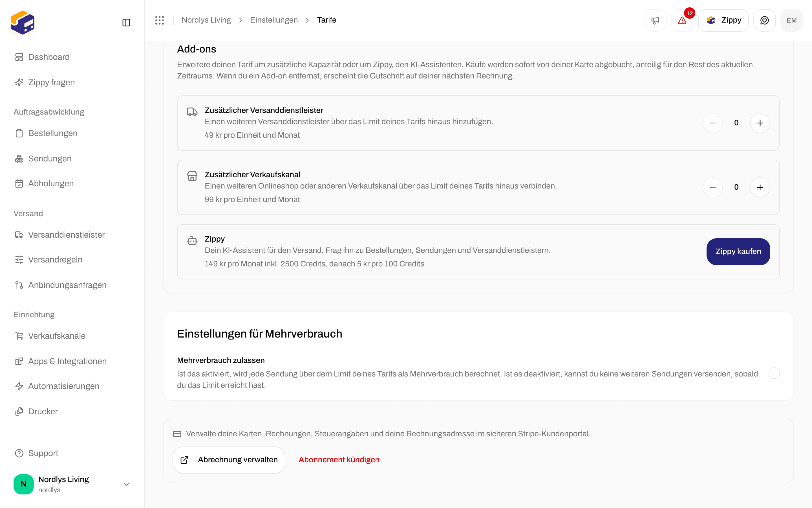Click the Abholungen calendar icon
The height and width of the screenshot is (508, 812).
pyautogui.click(x=19, y=183)
